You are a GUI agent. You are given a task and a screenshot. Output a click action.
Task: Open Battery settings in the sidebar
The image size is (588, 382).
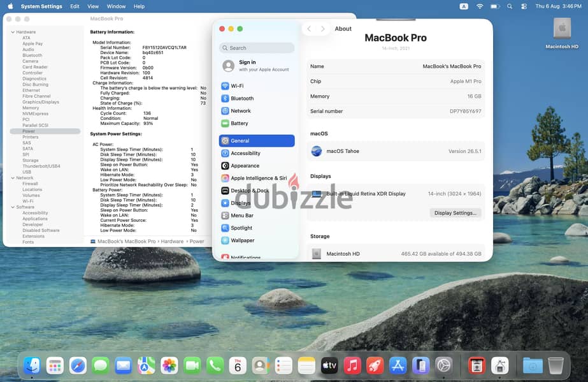pyautogui.click(x=257, y=123)
